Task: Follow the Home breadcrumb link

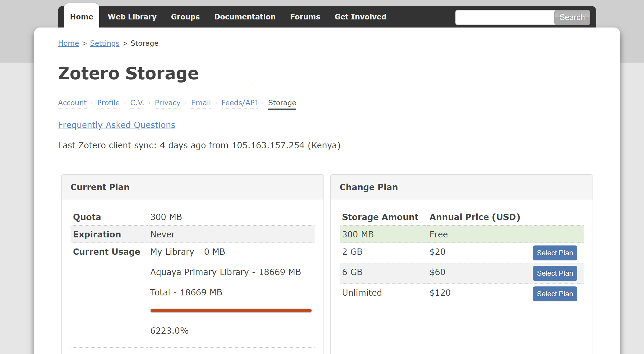Action: pos(68,43)
